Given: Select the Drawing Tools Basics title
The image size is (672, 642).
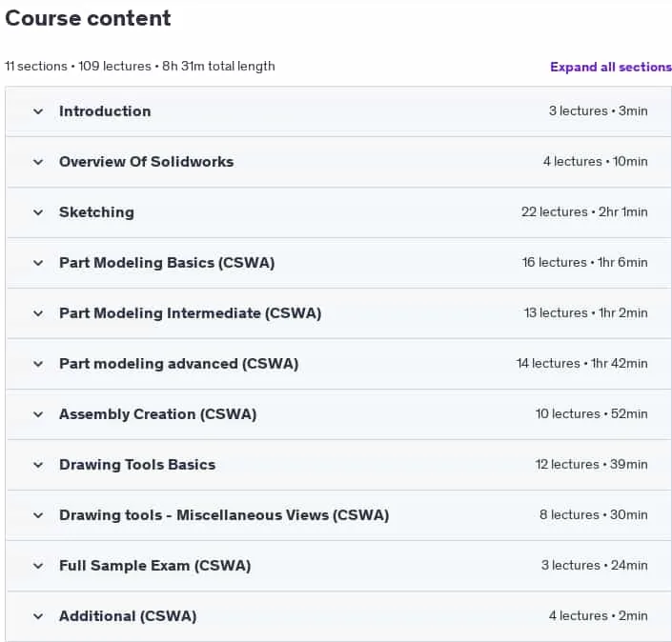Looking at the screenshot, I should coord(137,464).
